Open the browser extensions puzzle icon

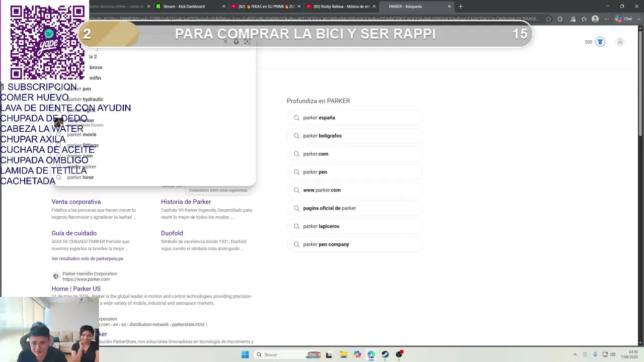(x=560, y=19)
